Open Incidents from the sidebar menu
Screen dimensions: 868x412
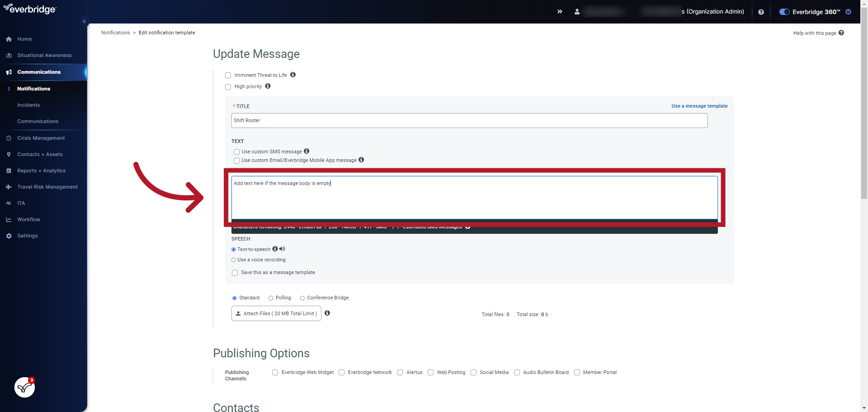(28, 105)
